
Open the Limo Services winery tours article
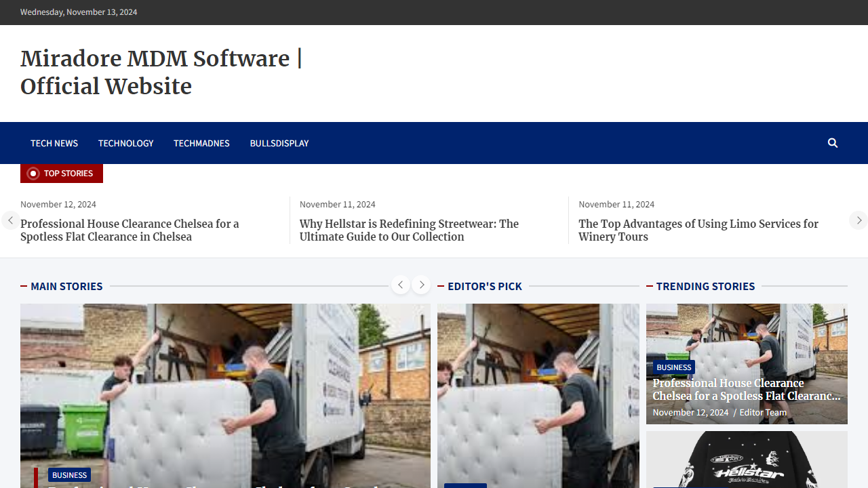[698, 230]
